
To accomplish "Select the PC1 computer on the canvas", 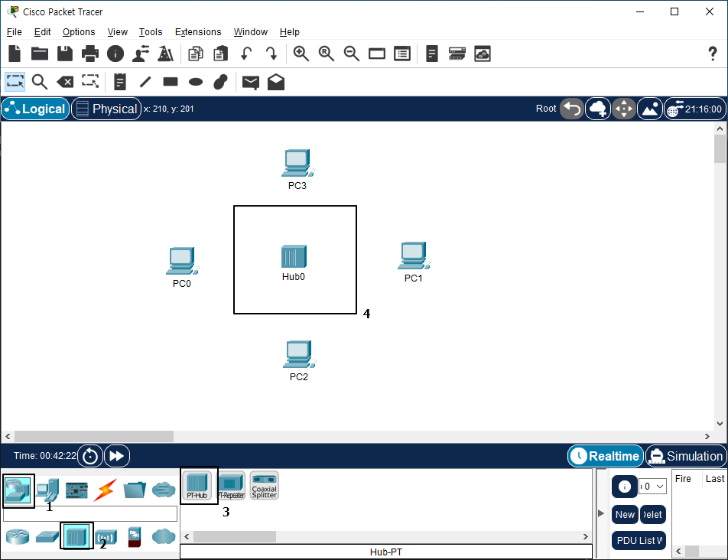I will (x=414, y=256).
